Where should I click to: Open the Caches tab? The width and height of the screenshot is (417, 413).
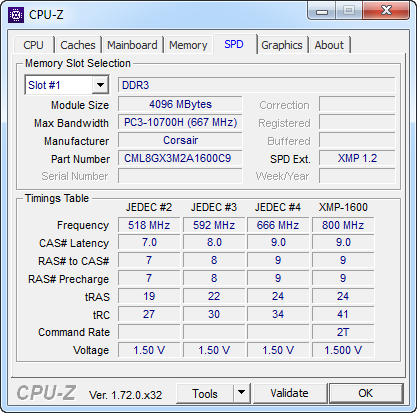[x=78, y=45]
